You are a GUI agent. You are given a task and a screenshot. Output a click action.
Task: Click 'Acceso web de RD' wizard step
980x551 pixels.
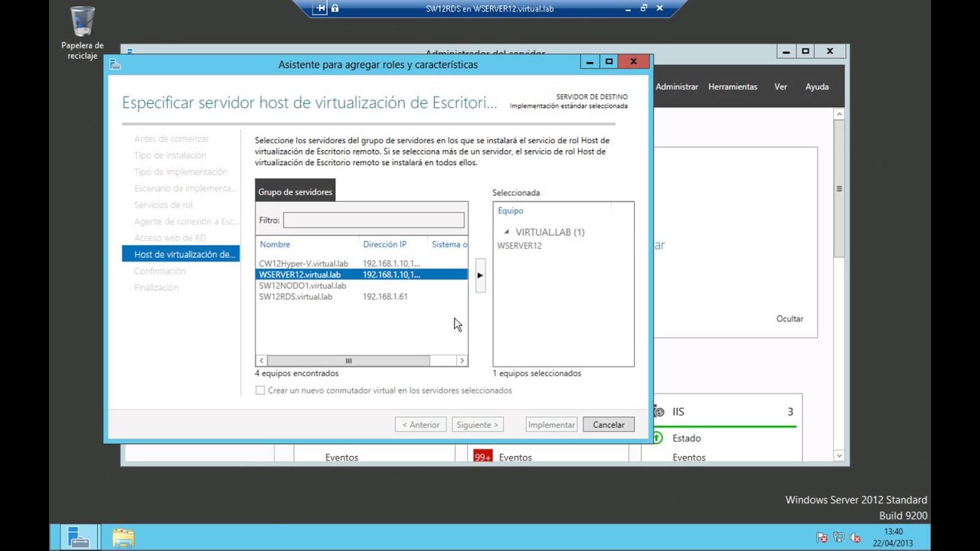coord(170,238)
